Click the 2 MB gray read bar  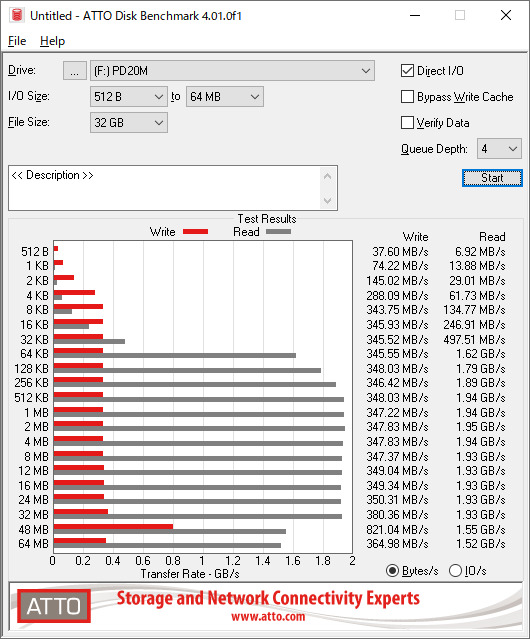coord(199,429)
